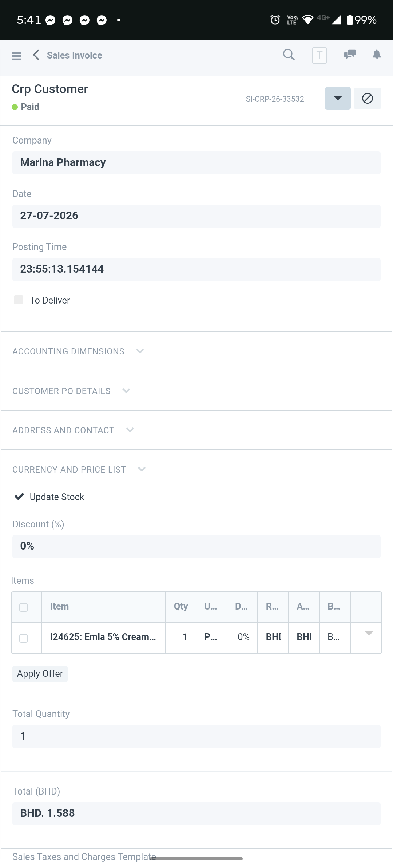The width and height of the screenshot is (393, 868).
Task: Click the Marina Pharmacy company field
Action: tap(196, 163)
